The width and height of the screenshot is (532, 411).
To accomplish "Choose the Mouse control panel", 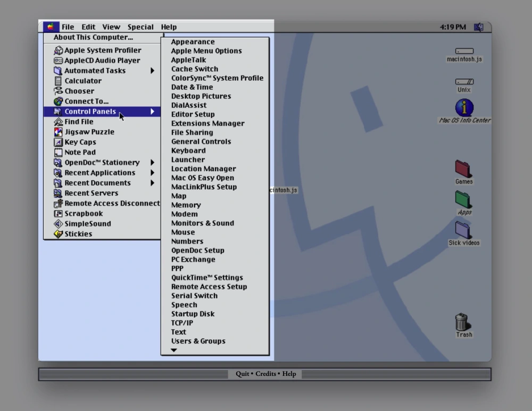I will click(x=183, y=232).
